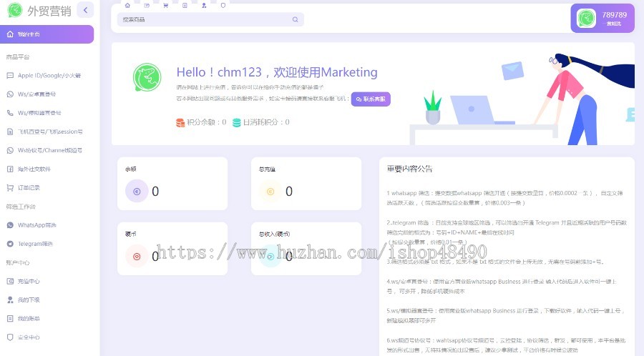Click the list icon for 我的账单
This screenshot has width=644, height=356.
click(x=10, y=318)
